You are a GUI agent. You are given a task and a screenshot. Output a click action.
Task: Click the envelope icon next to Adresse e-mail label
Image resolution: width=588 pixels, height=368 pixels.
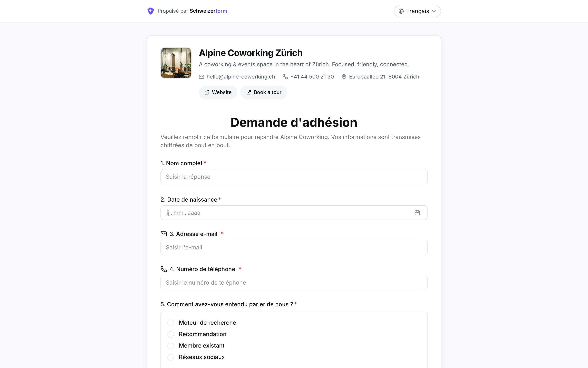point(164,234)
